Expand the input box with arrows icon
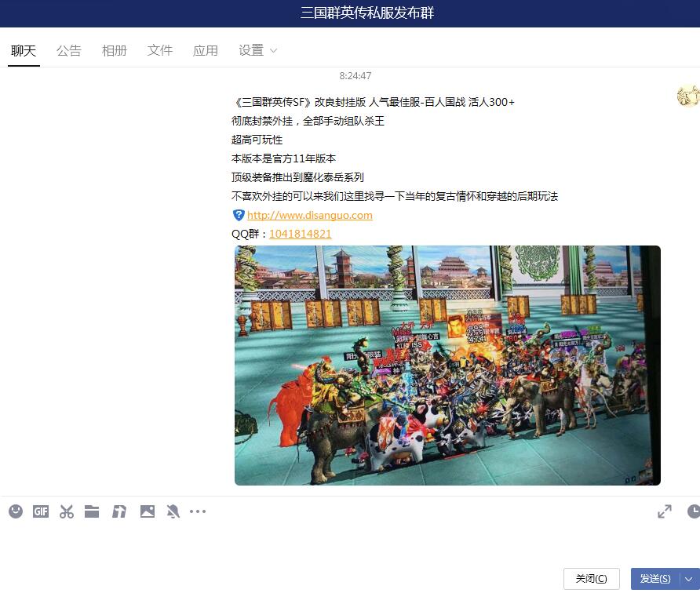 (665, 511)
